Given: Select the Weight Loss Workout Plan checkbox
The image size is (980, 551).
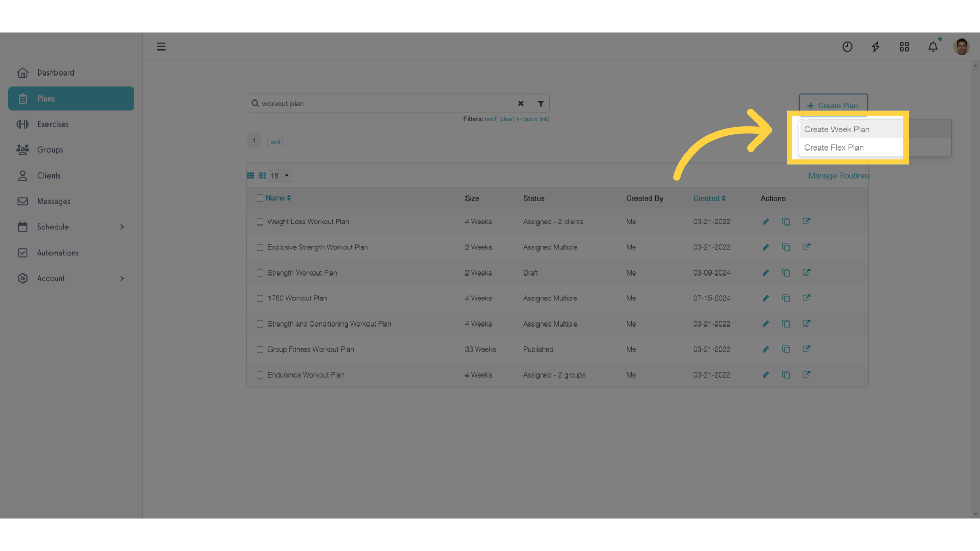Looking at the screenshot, I should 259,221.
